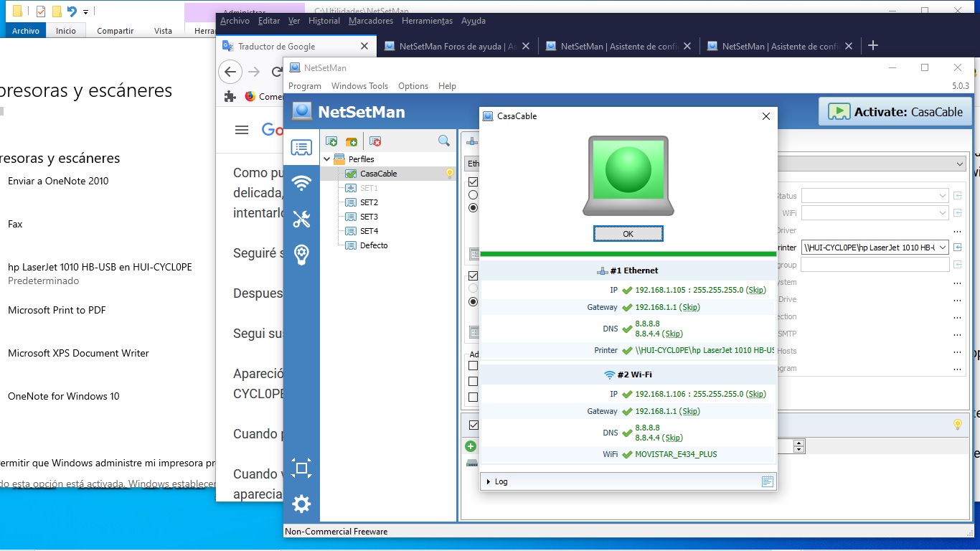Open the WiFi management sidebar icon
Viewport: 980px width, 551px height.
(301, 183)
